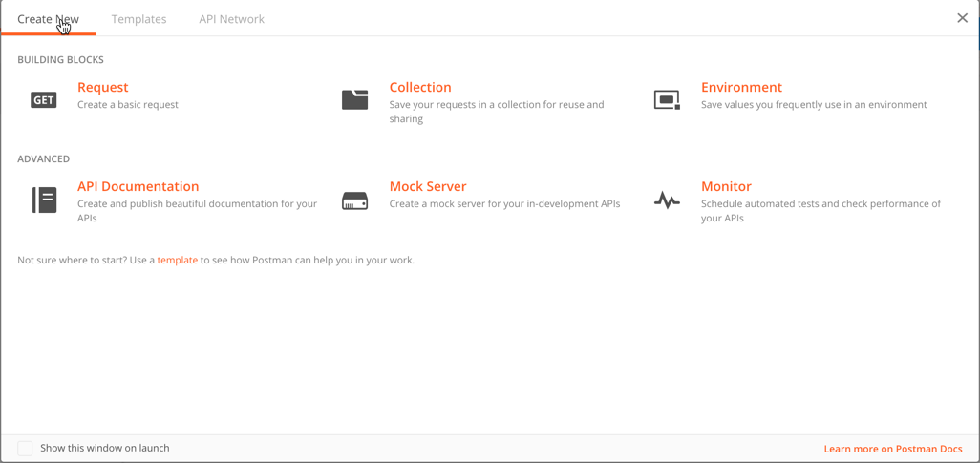
Task: Click the API Documentation title
Action: (x=138, y=186)
